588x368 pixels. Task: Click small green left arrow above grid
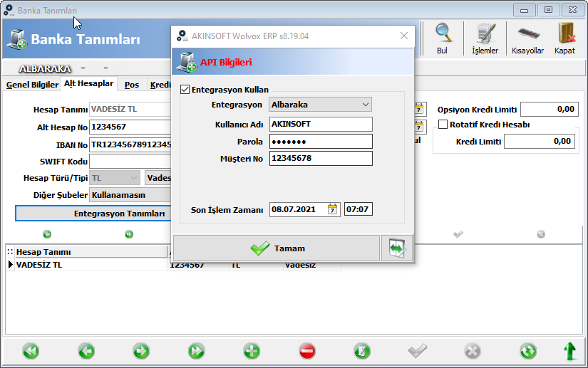[47, 234]
